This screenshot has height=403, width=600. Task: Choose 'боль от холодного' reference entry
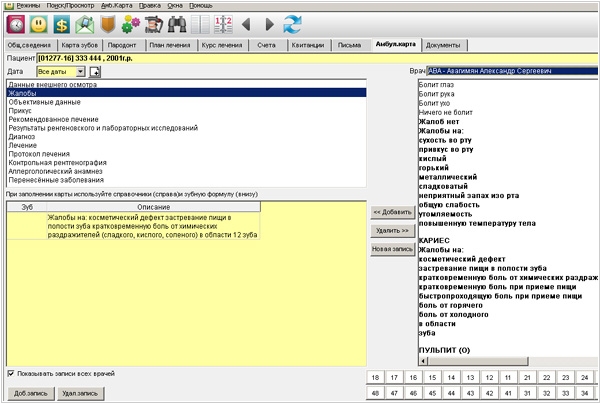tap(453, 315)
